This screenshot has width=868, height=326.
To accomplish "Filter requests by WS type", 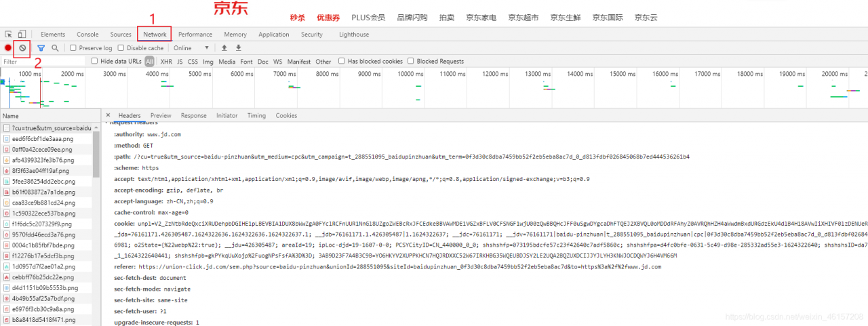I will click(278, 61).
